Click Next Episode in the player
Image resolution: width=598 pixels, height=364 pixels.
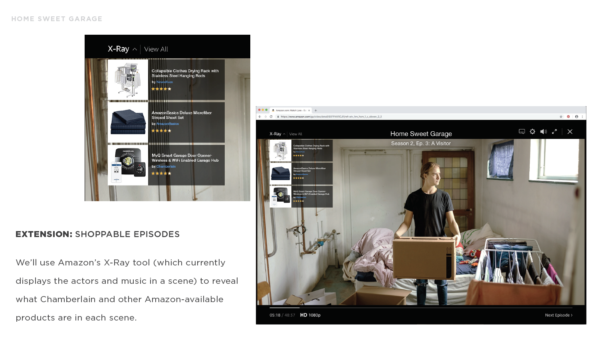(558, 315)
